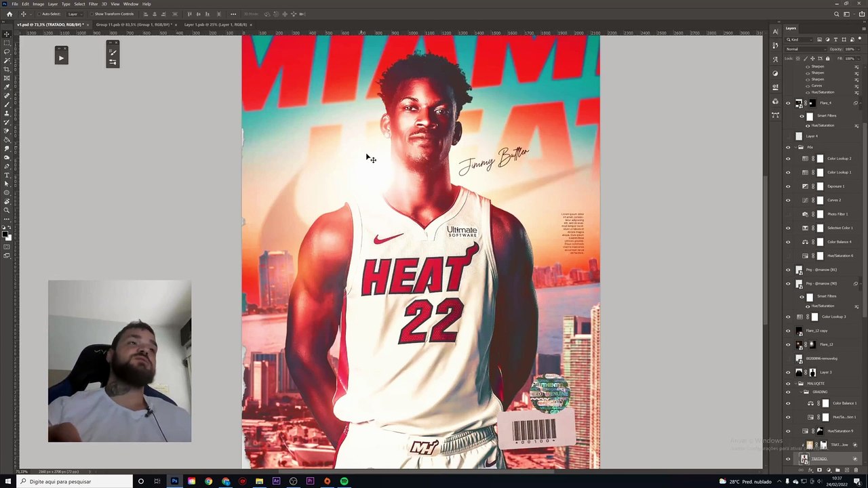The width and height of the screenshot is (868, 488).
Task: Open After Effects from the taskbar
Action: [x=276, y=482]
